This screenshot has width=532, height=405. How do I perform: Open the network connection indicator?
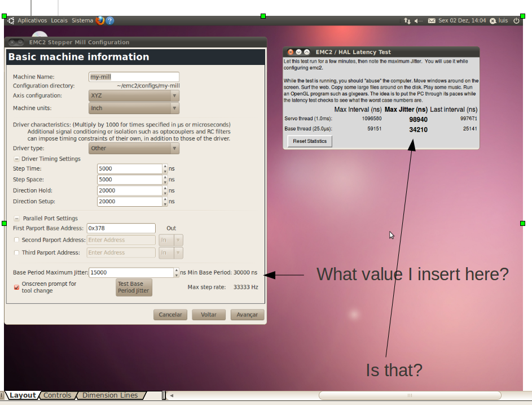(x=407, y=21)
